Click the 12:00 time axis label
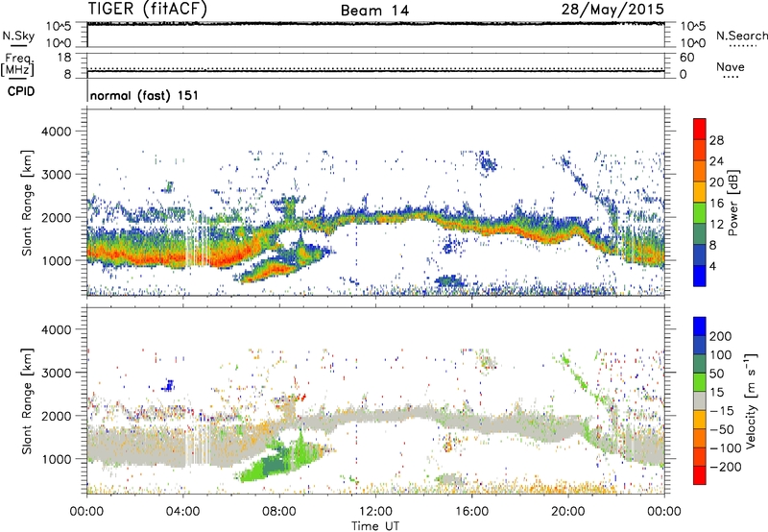Image resolution: width=768 pixels, height=532 pixels. pos(375,512)
